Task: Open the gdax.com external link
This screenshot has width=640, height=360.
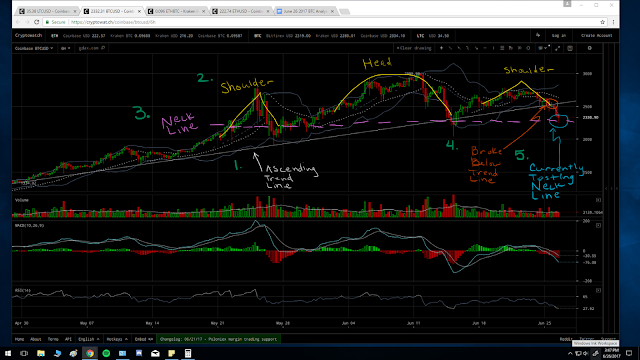Action: pos(91,48)
